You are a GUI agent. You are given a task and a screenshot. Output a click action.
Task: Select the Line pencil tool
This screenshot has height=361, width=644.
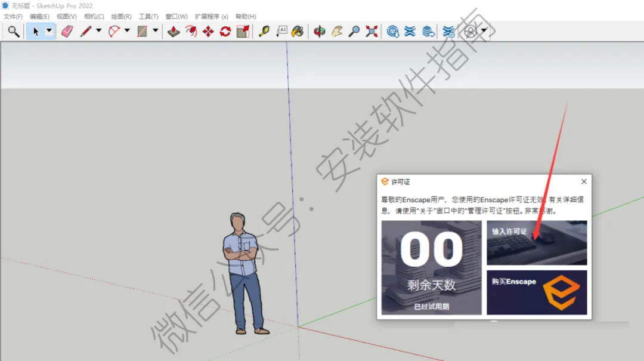86,32
